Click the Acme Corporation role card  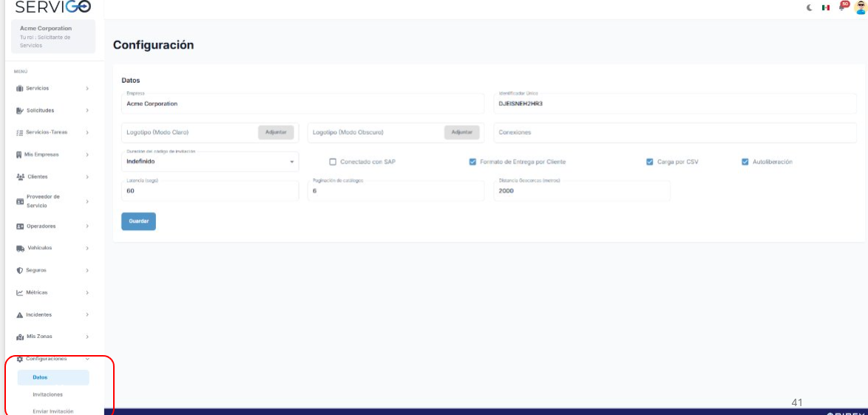(x=53, y=36)
